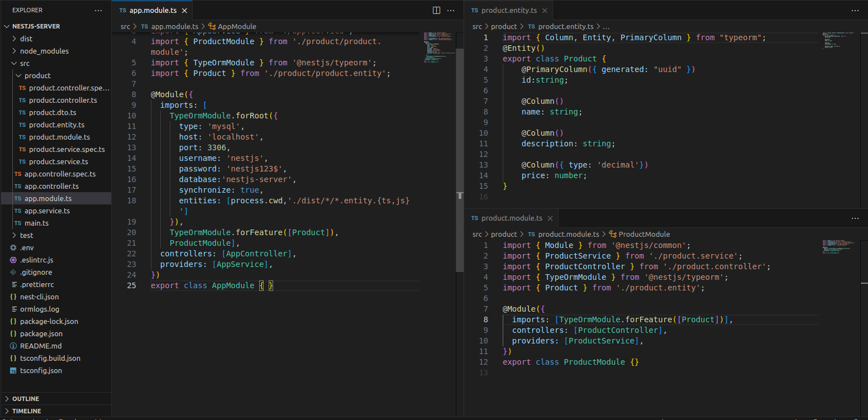Click the app.module.ts minimap

[x=438, y=47]
